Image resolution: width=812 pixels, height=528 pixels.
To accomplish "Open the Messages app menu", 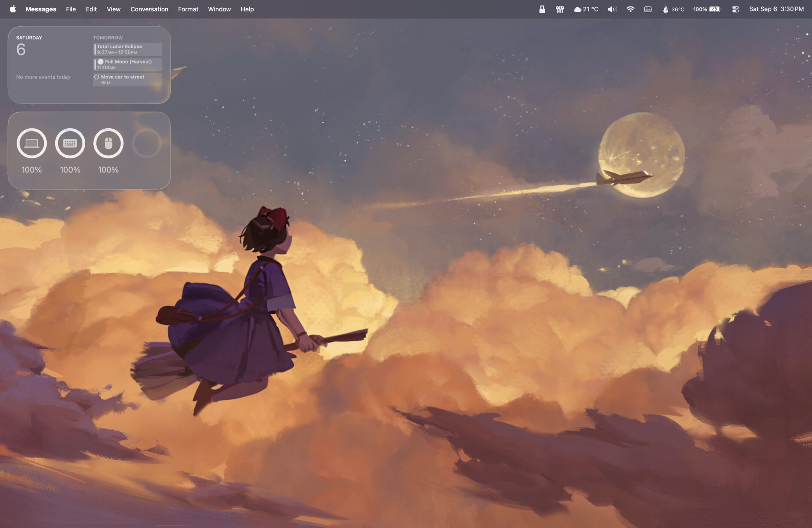I will coord(41,9).
